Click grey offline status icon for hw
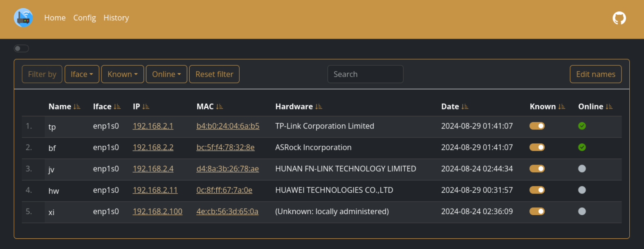644x249 pixels. click(582, 190)
